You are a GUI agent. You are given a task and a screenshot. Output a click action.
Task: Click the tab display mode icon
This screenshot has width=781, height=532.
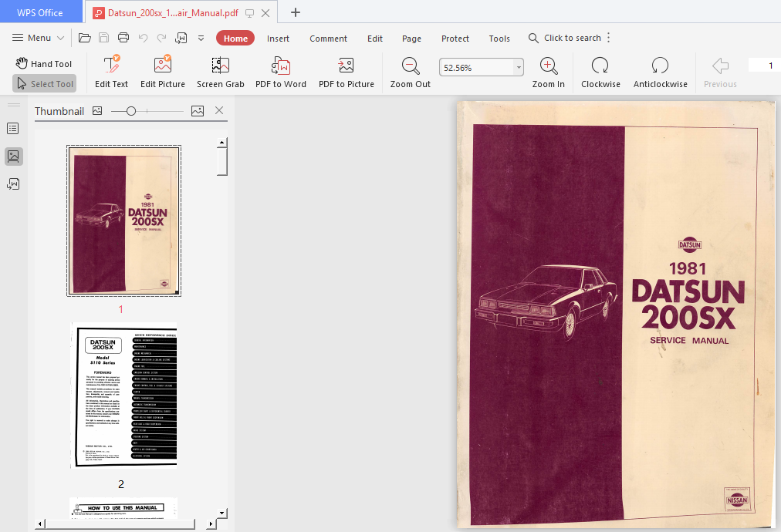point(249,13)
